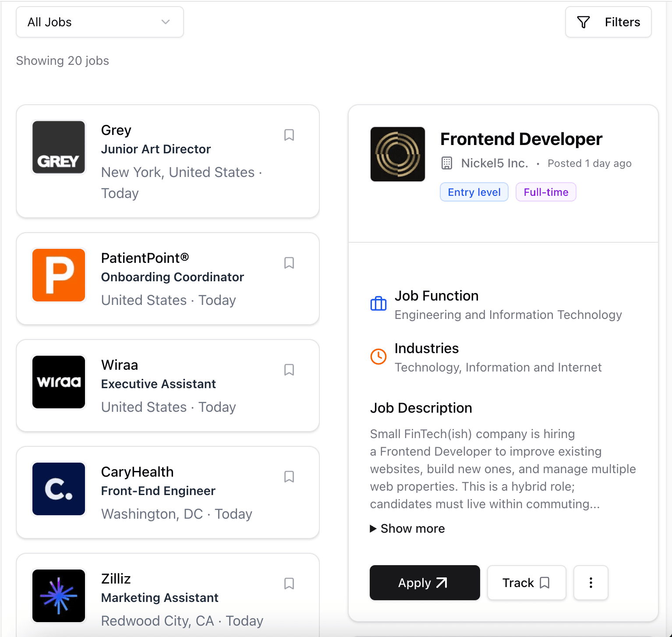
Task: Click the Job Function briefcase icon
Action: click(x=378, y=304)
